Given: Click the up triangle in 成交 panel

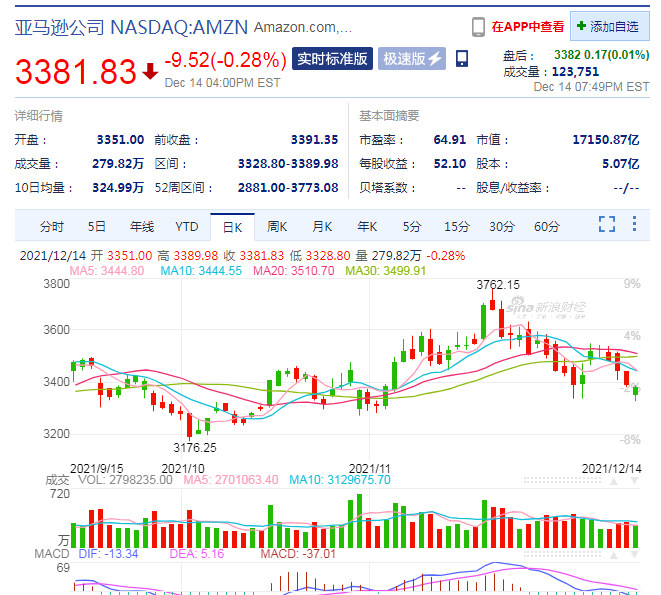Looking at the screenshot, I should pos(614,481).
